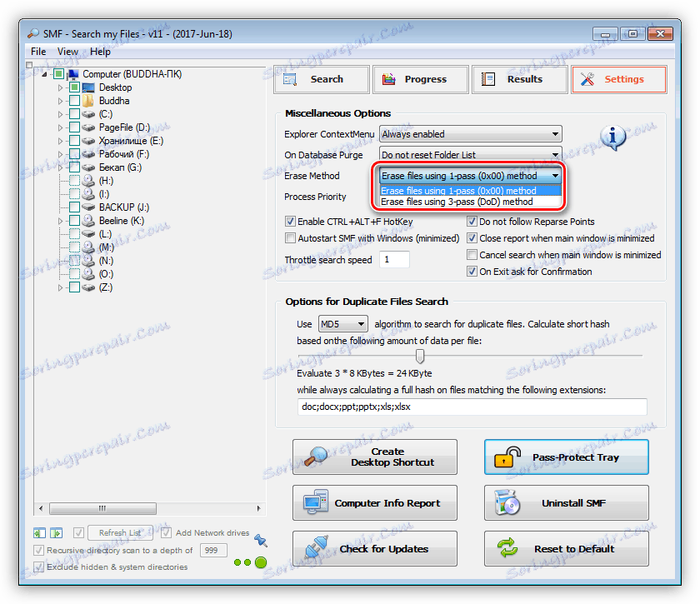Click the pin icon near Add Network drives
This screenshot has width=700, height=604.
(x=260, y=541)
